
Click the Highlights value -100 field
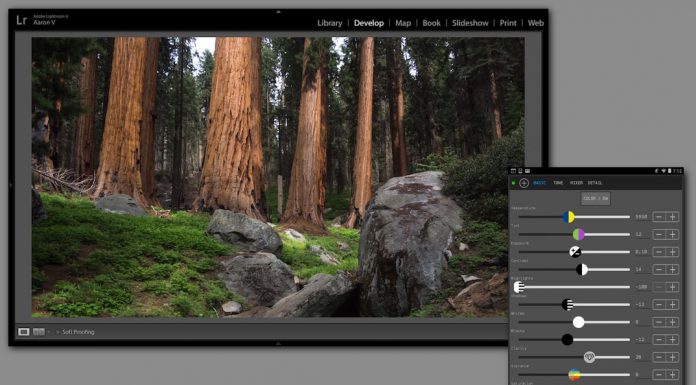(641, 287)
